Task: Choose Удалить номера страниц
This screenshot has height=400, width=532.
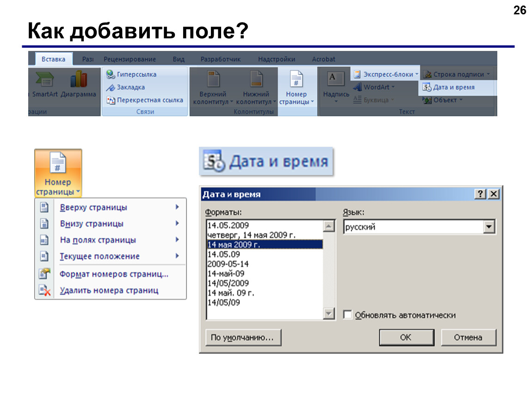Action: click(x=111, y=290)
